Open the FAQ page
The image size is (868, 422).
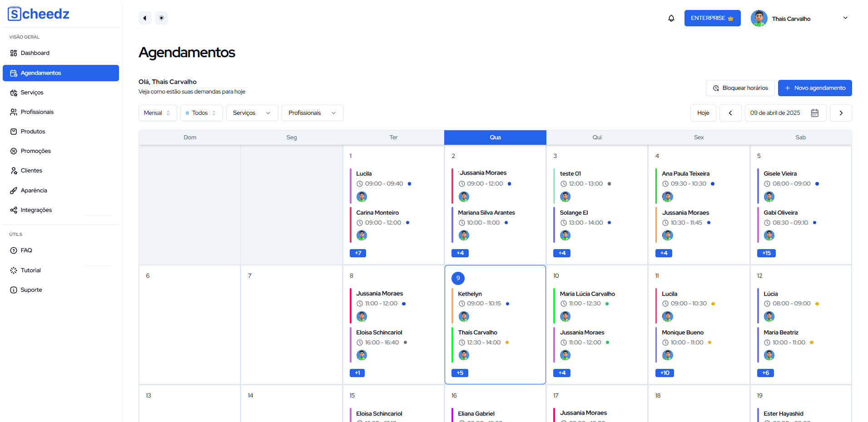pos(61,250)
